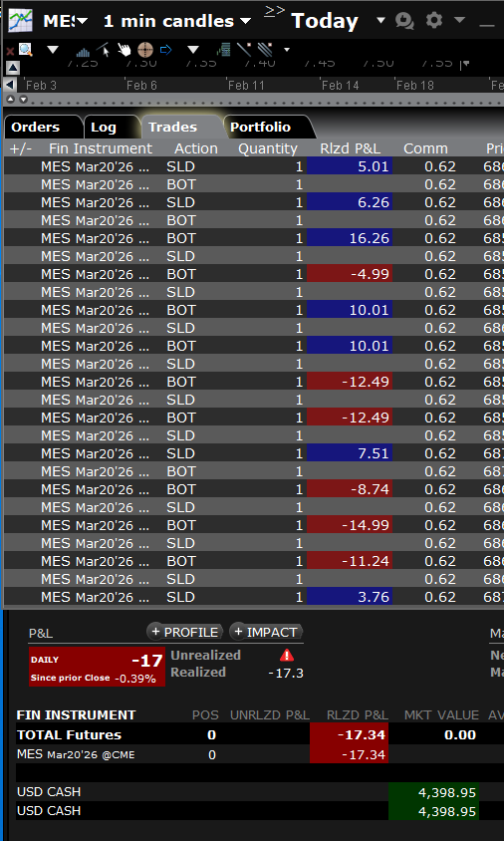Open the 1 min candles interval dropdown
The width and height of the screenshot is (504, 841).
pyautogui.click(x=246, y=22)
